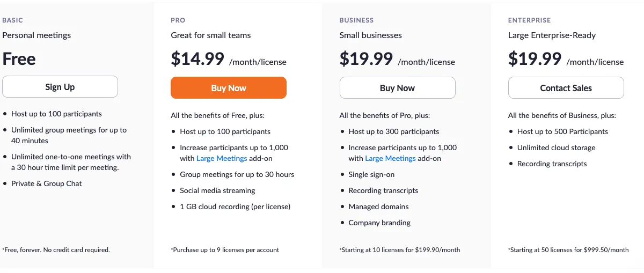644x273 pixels.
Task: Open the Large Meetings link in Pro column
Action: tap(222, 158)
